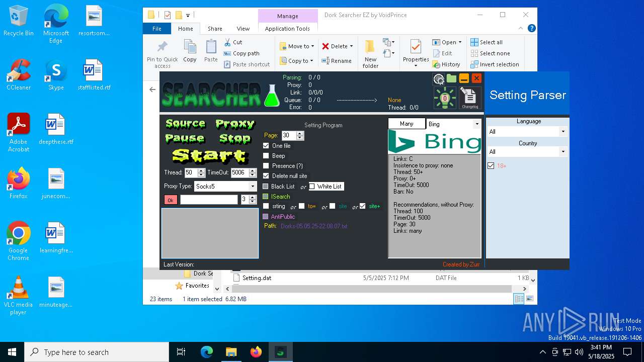Click the Copy icon in Explorer ribbon
The width and height of the screenshot is (644, 362).
click(x=190, y=51)
